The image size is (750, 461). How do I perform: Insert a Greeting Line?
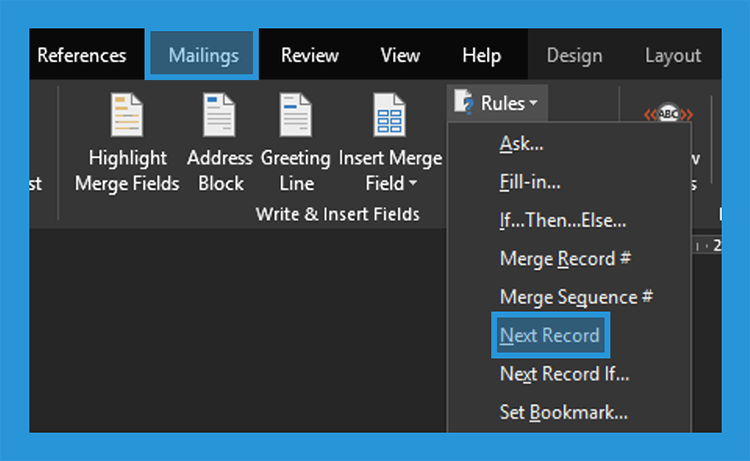coord(296,143)
